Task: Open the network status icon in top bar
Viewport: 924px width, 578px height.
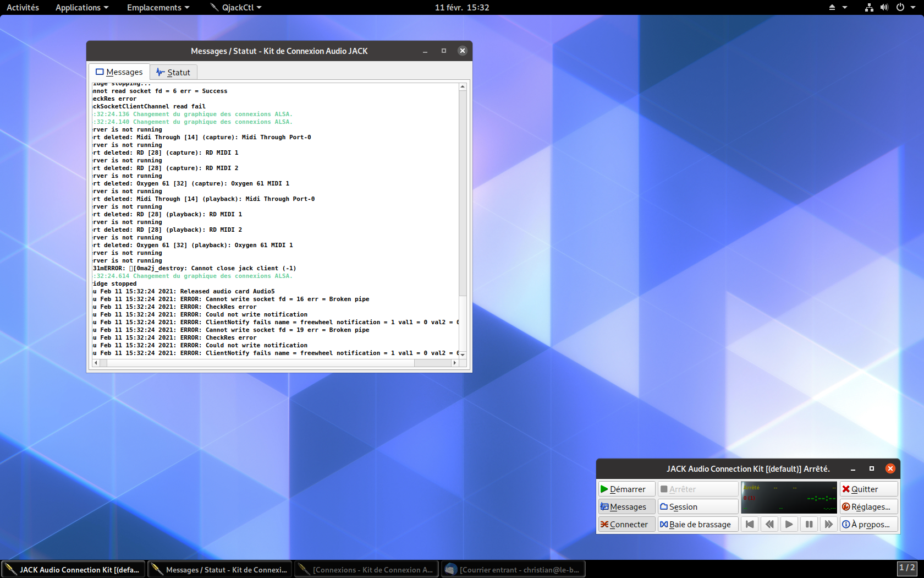Action: [869, 8]
